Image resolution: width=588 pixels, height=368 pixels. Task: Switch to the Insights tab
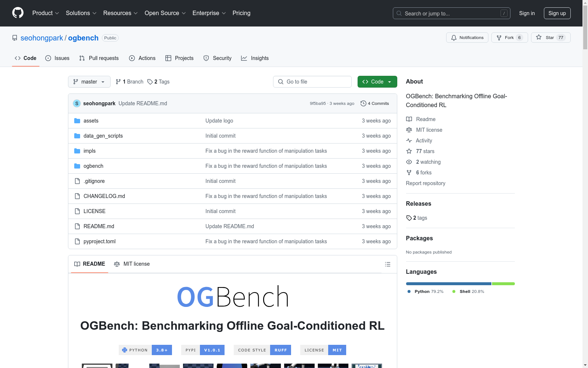tap(255, 58)
